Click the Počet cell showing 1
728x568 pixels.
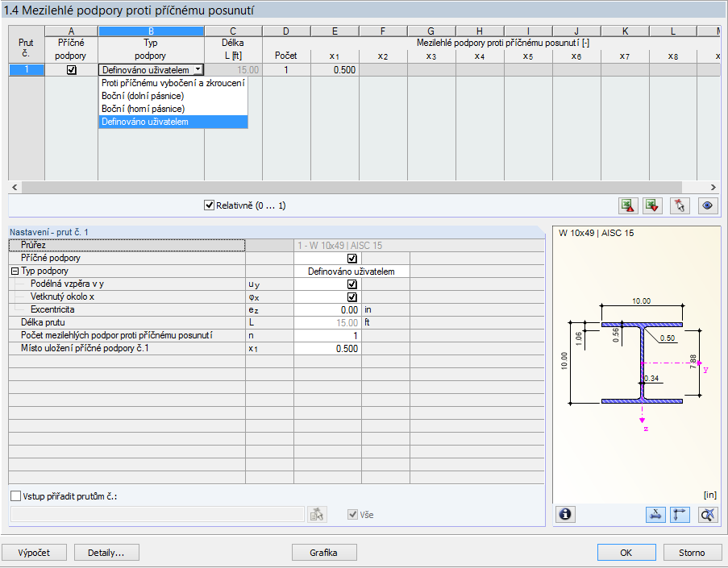pos(286,70)
